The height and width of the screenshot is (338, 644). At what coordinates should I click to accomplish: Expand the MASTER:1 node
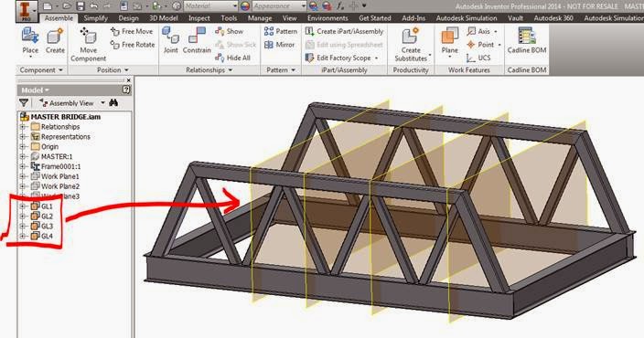(23, 156)
